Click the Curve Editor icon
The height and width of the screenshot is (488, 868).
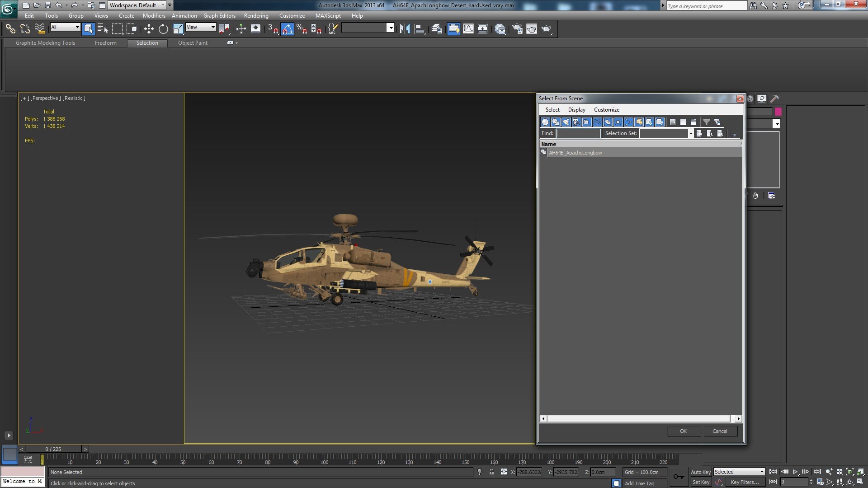[x=468, y=29]
